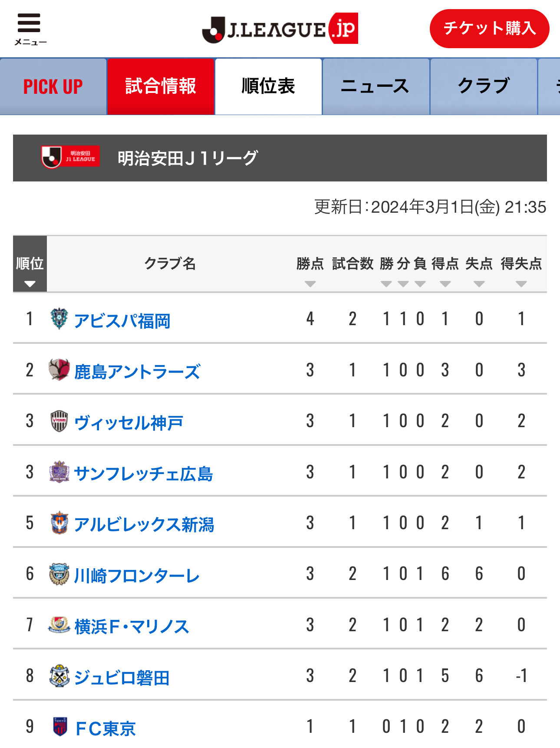Click the Kawasaki Frontale club crest
Image resolution: width=560 pixels, height=748 pixels.
(x=59, y=574)
